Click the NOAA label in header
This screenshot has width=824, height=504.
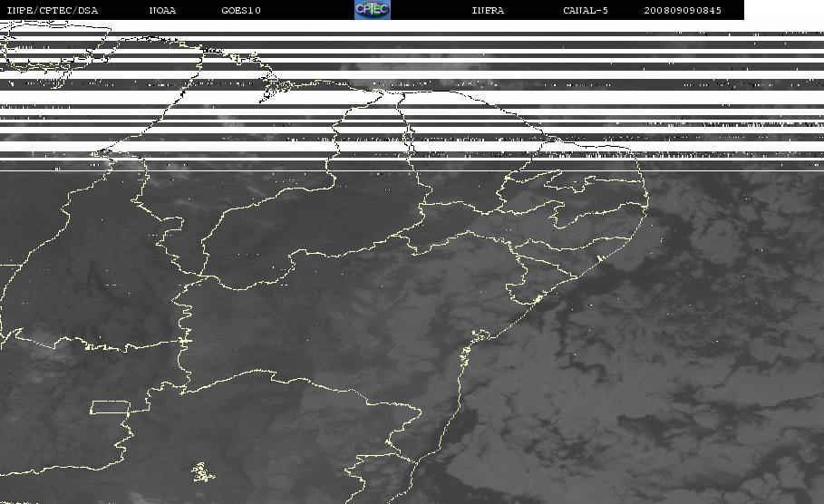(162, 11)
